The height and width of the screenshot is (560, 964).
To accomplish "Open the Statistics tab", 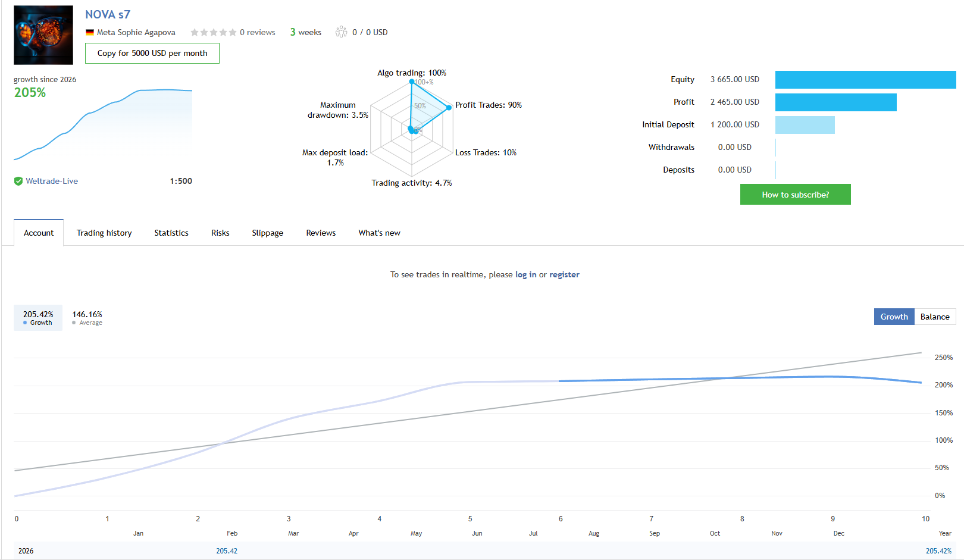I will 171,233.
